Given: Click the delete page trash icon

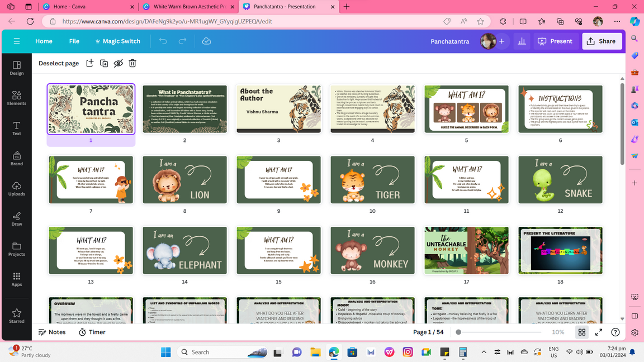Looking at the screenshot, I should [x=132, y=63].
